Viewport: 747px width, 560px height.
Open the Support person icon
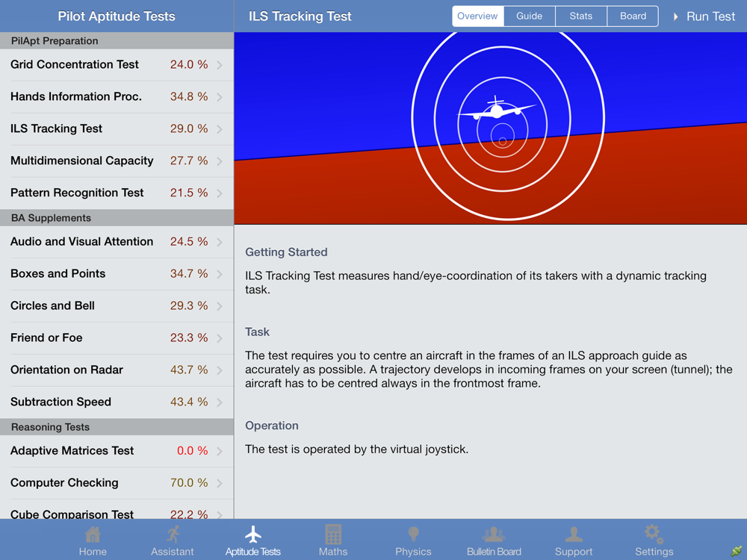click(x=574, y=535)
